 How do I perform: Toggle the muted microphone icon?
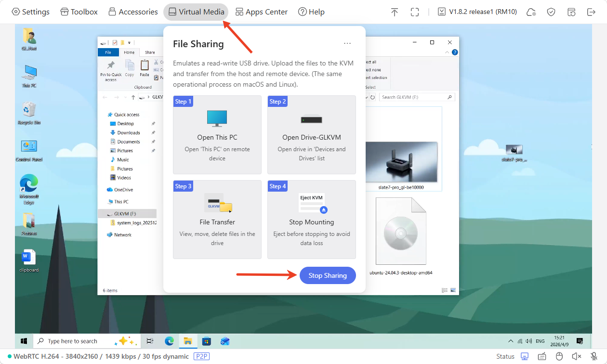594,356
